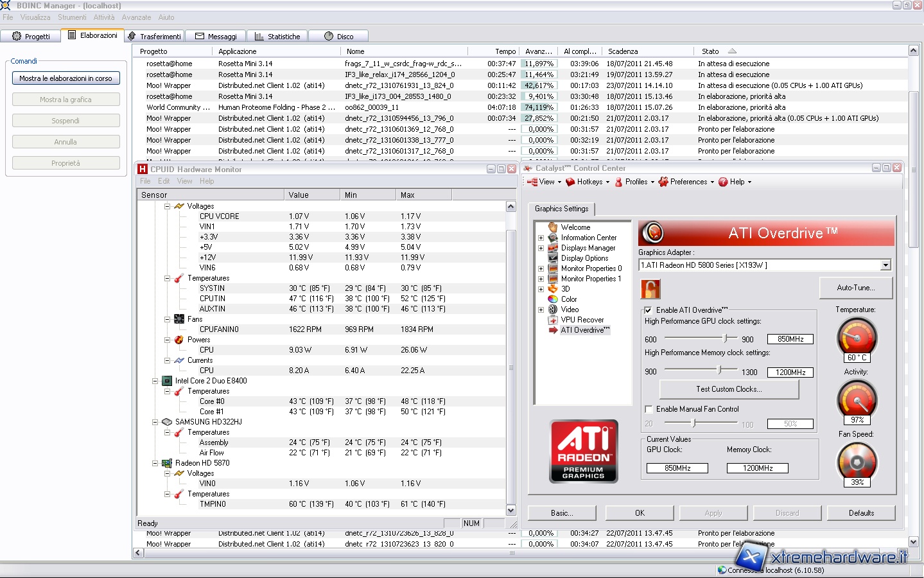Switch to the Statistiche tab
Viewport: 924px width, 578px height.
pos(277,37)
